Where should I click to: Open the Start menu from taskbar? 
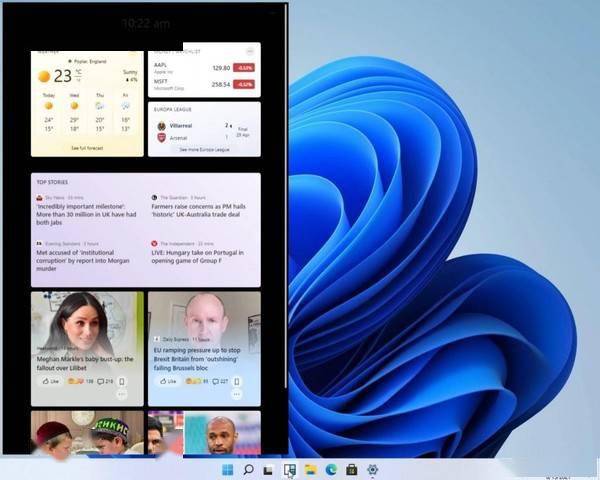(227, 470)
